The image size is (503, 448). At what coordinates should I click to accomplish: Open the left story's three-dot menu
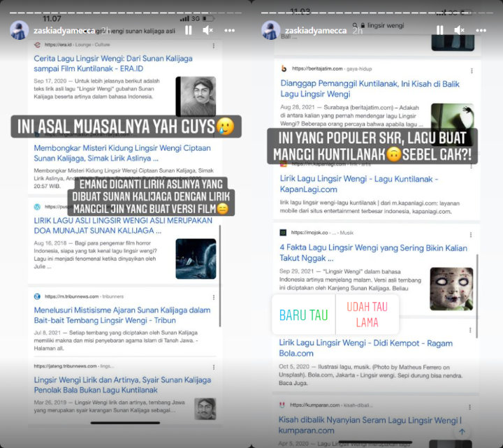pyautogui.click(x=230, y=31)
